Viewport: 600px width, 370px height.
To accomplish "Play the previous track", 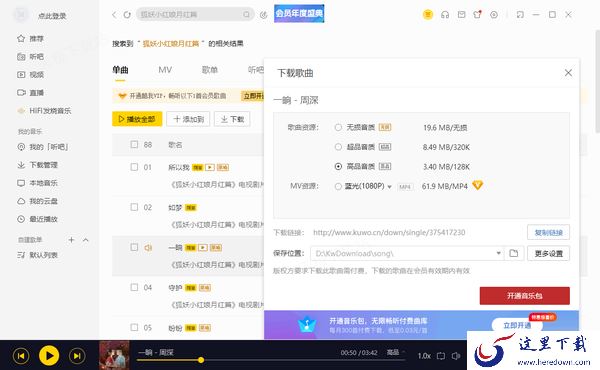I will (x=21, y=356).
